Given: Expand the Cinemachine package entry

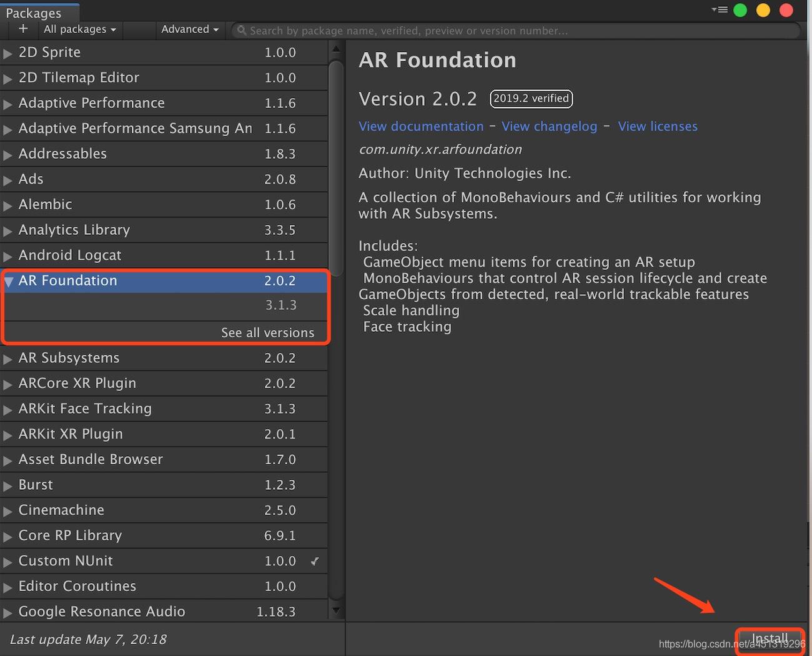Looking at the screenshot, I should pos(7,511).
